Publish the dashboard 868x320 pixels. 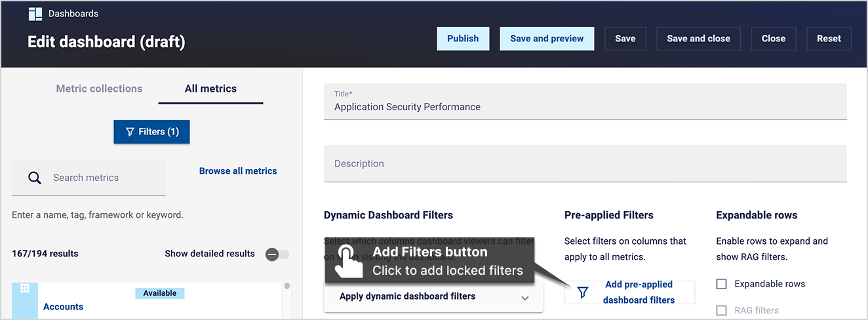[x=463, y=39]
